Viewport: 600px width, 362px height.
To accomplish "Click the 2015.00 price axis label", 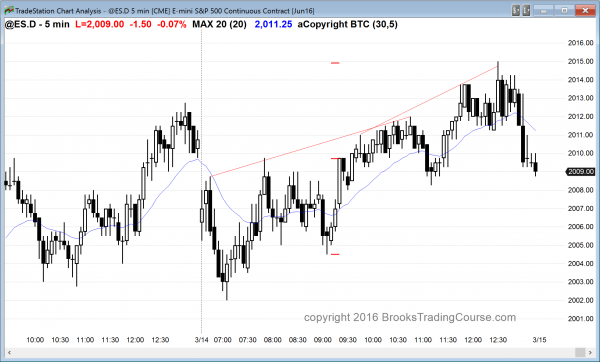I will tap(580, 61).
